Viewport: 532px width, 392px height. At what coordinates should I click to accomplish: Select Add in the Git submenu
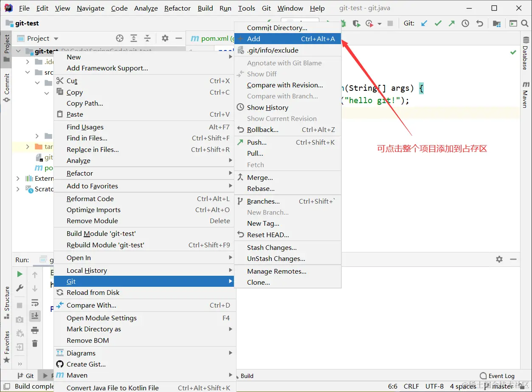coord(288,39)
